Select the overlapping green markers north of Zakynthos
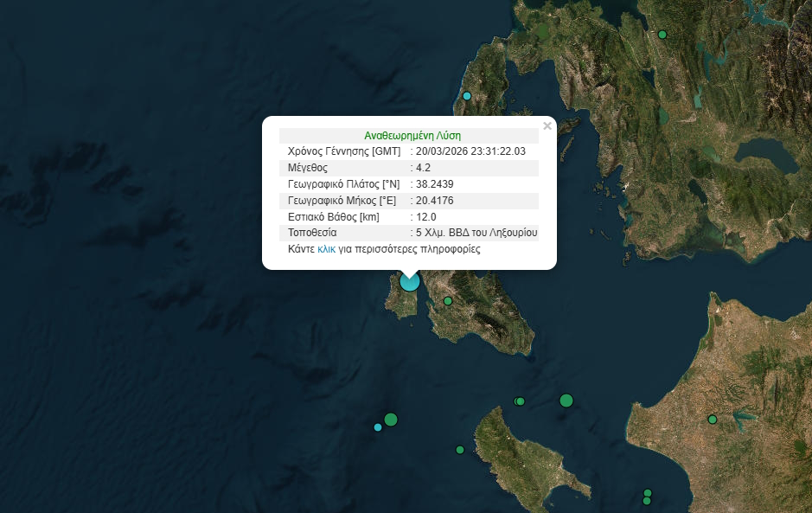This screenshot has height=513, width=812. pyautogui.click(x=519, y=401)
